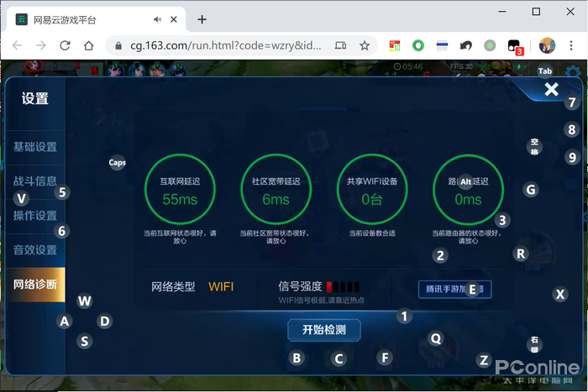588x392 pixels.
Task: Tap the Z key overlay button
Action: (x=484, y=360)
